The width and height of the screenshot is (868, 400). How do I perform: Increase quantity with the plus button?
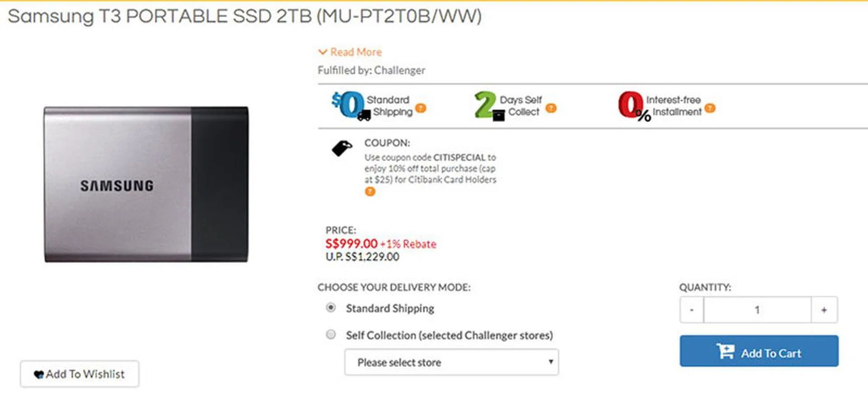click(x=824, y=310)
